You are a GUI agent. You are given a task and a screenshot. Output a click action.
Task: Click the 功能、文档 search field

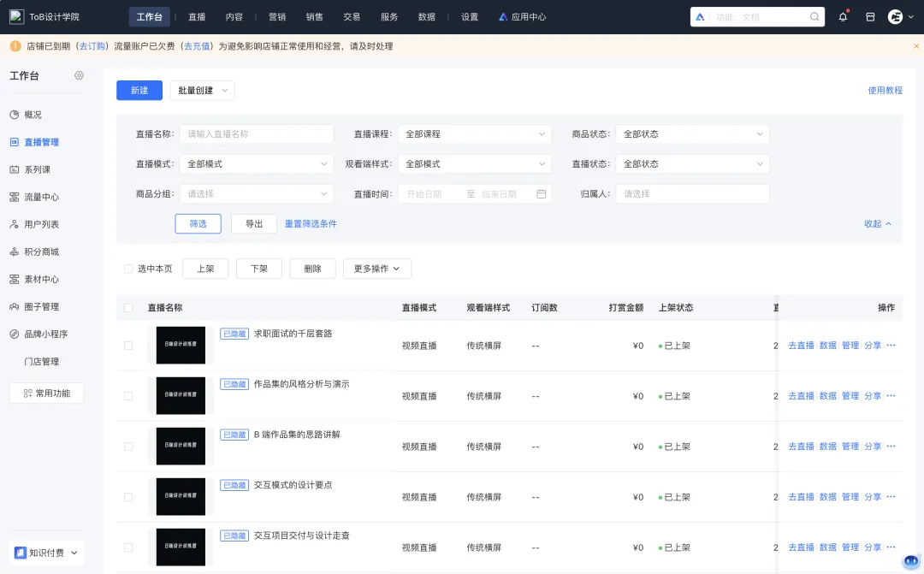[x=757, y=15]
